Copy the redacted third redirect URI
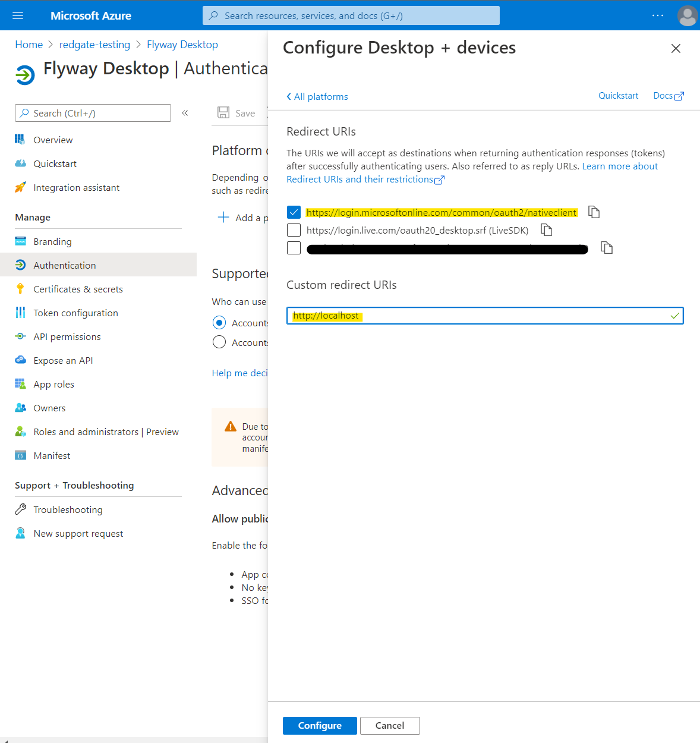This screenshot has width=700, height=743. pos(606,248)
